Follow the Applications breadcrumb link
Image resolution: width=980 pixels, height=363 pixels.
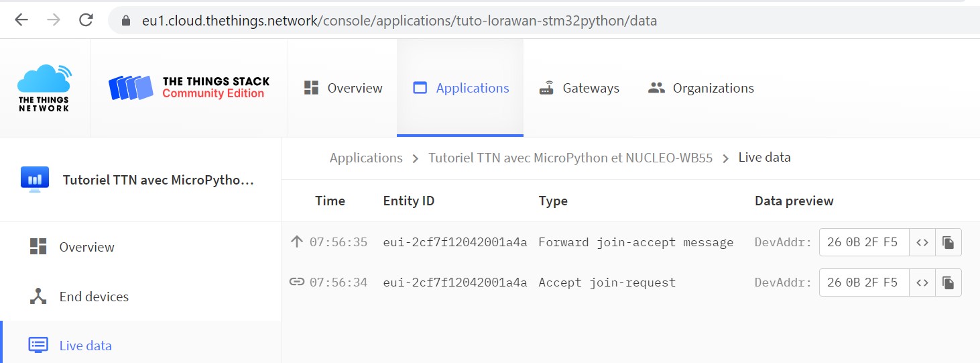(x=366, y=158)
